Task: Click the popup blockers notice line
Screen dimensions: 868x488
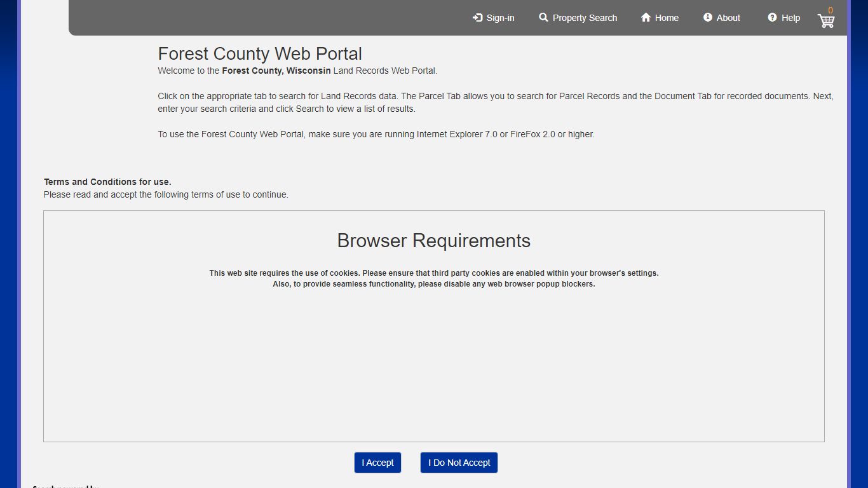Action: pyautogui.click(x=434, y=284)
